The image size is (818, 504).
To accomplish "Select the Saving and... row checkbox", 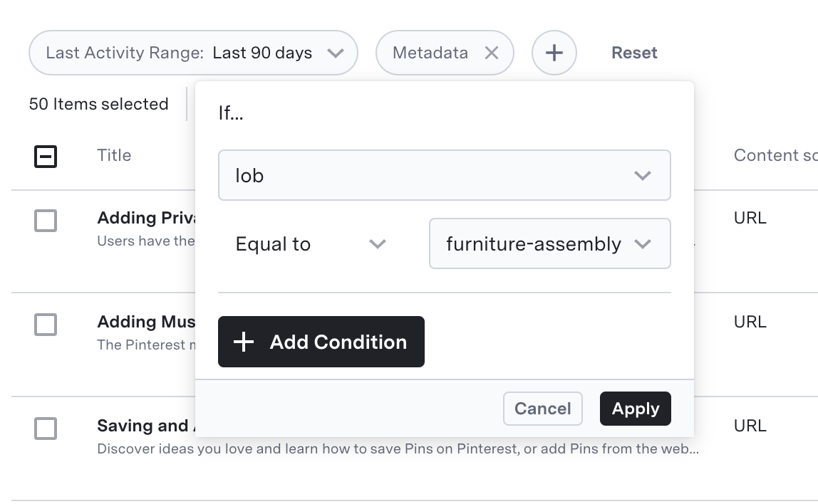I will coord(46,429).
